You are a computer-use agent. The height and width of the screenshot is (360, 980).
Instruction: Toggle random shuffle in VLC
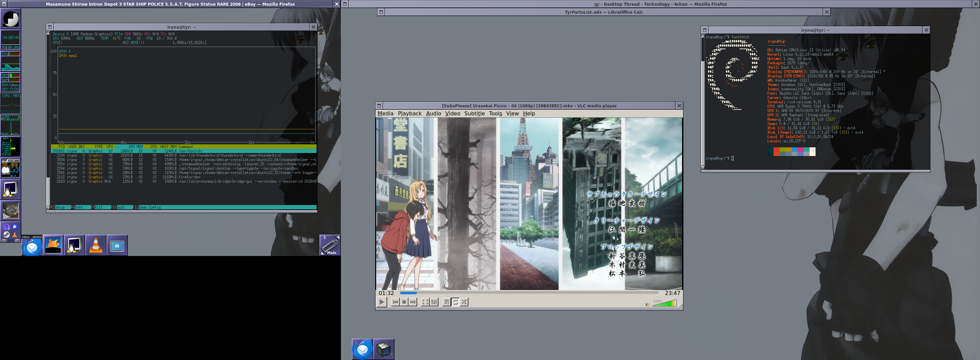(464, 302)
